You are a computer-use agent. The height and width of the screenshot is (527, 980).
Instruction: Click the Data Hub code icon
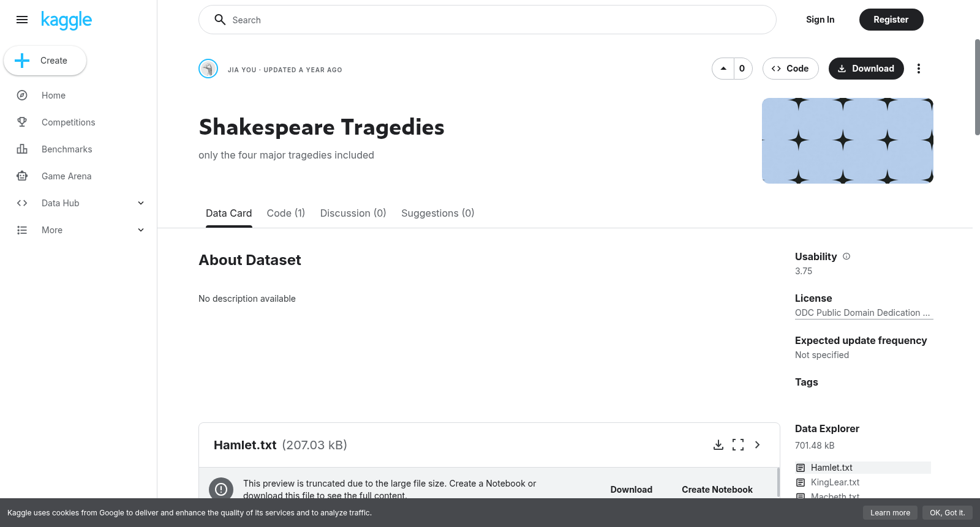coord(22,203)
